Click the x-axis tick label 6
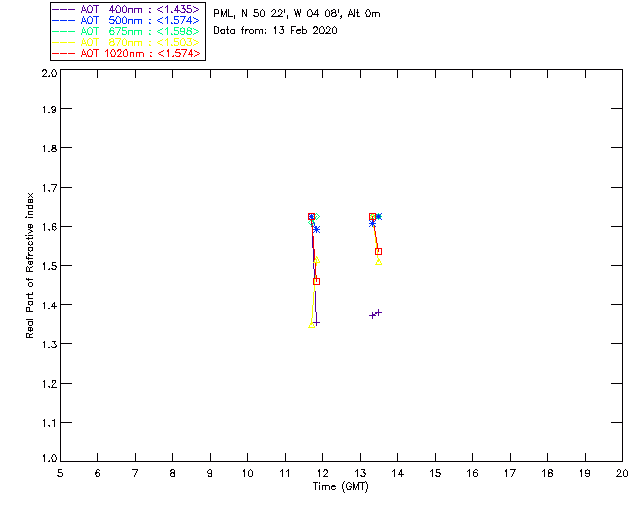 coord(98,473)
